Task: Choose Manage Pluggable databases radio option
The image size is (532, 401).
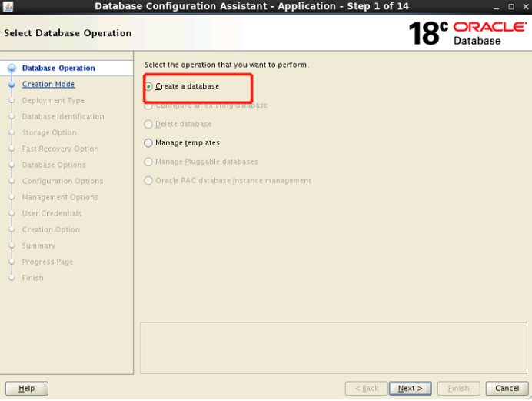Action: pyautogui.click(x=148, y=162)
